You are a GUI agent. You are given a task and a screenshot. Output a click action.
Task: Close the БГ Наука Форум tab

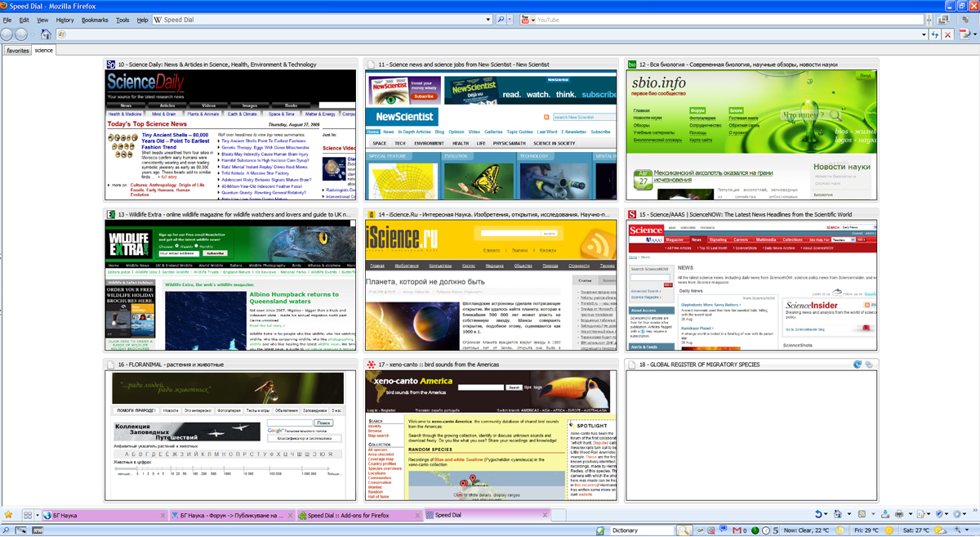pos(289,516)
